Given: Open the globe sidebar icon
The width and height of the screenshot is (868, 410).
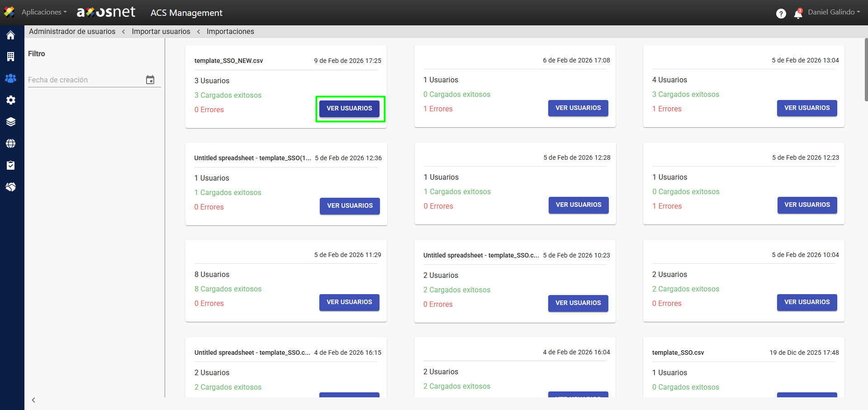Looking at the screenshot, I should coord(11,143).
